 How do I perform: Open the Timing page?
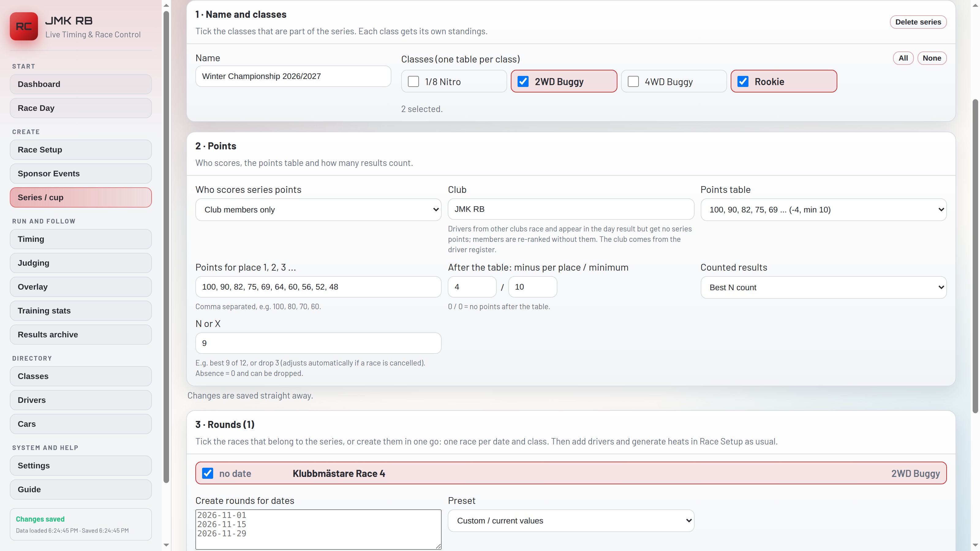[x=81, y=239]
